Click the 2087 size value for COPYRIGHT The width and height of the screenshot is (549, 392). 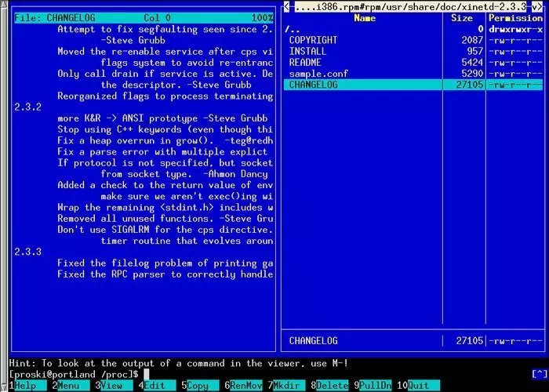click(x=472, y=40)
